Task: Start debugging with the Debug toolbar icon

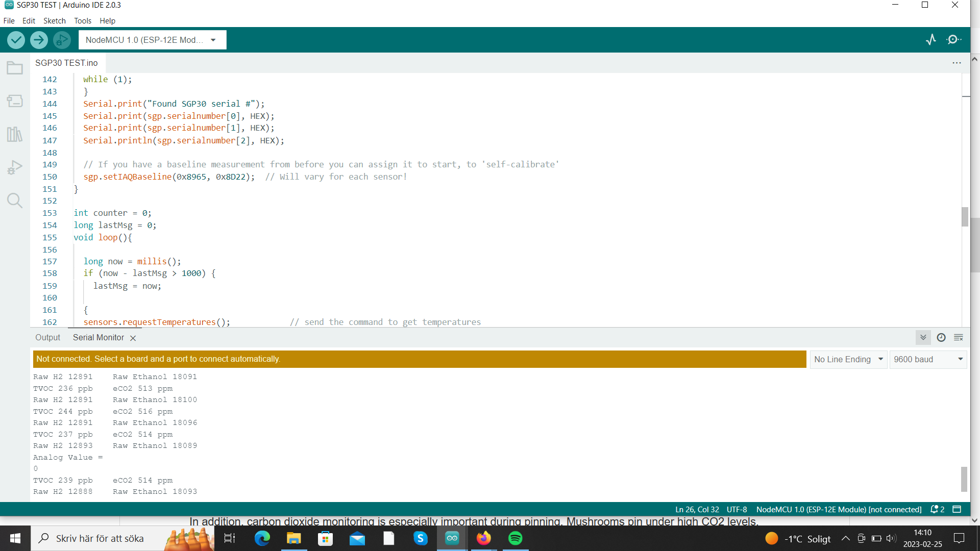Action: click(x=62, y=40)
